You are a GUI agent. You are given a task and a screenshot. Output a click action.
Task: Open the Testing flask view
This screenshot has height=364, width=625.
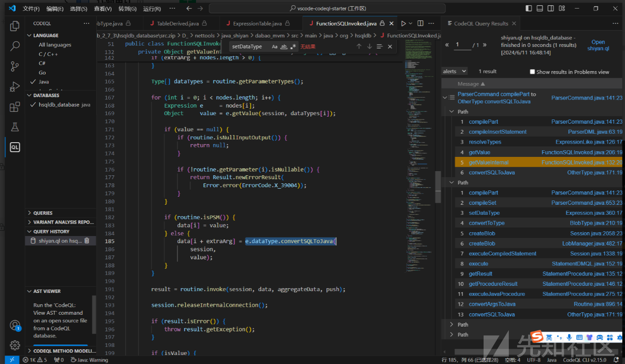point(15,127)
